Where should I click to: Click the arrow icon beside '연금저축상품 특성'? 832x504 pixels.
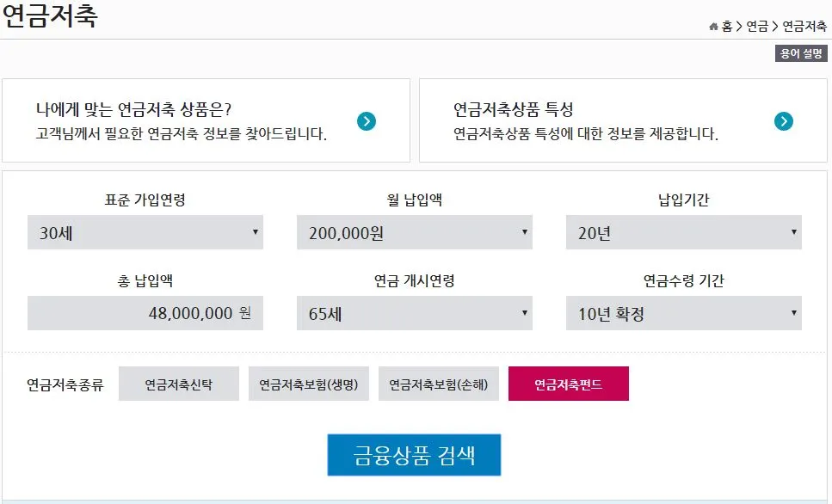783,121
